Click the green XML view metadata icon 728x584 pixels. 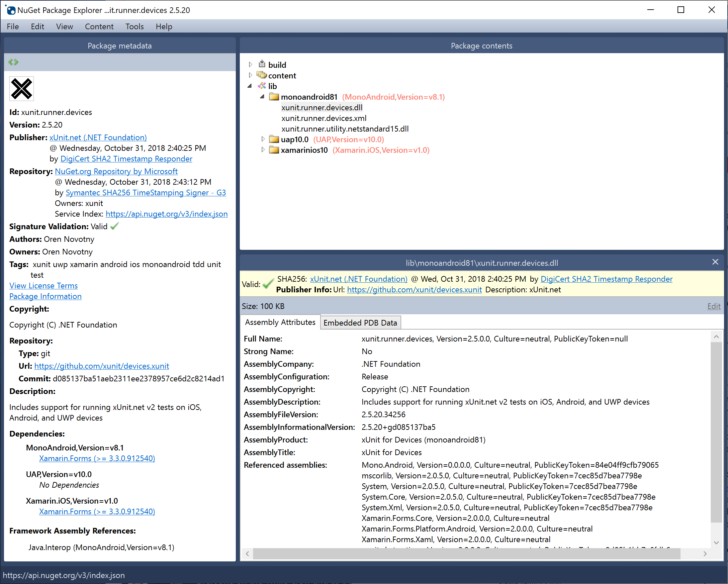pos(13,62)
